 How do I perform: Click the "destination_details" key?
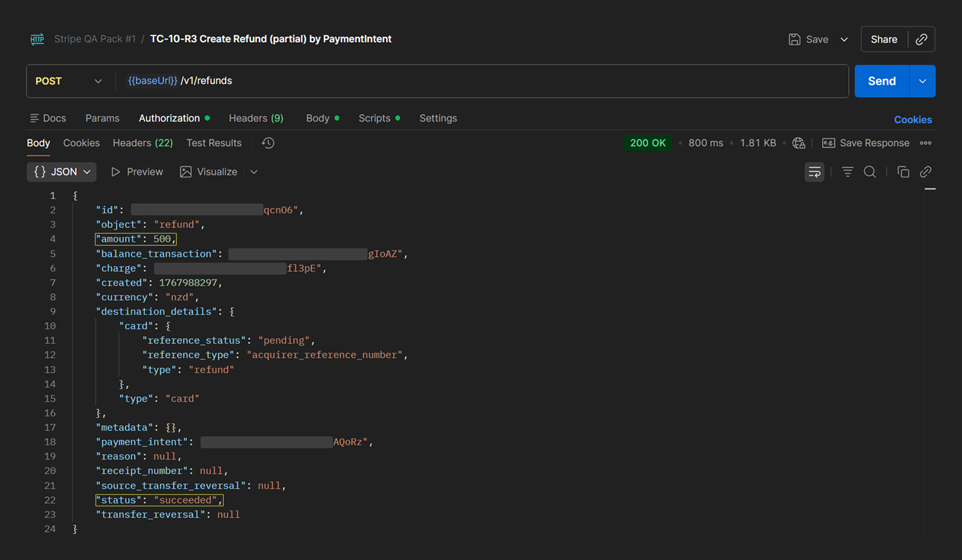156,312
